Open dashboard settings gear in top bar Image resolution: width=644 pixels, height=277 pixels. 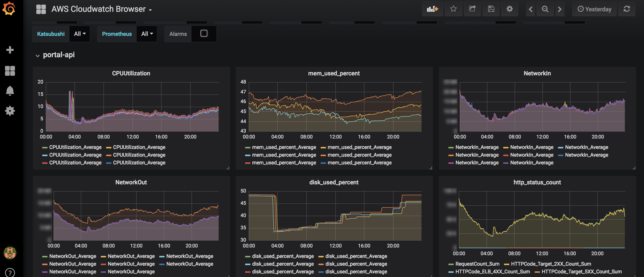[x=509, y=9]
